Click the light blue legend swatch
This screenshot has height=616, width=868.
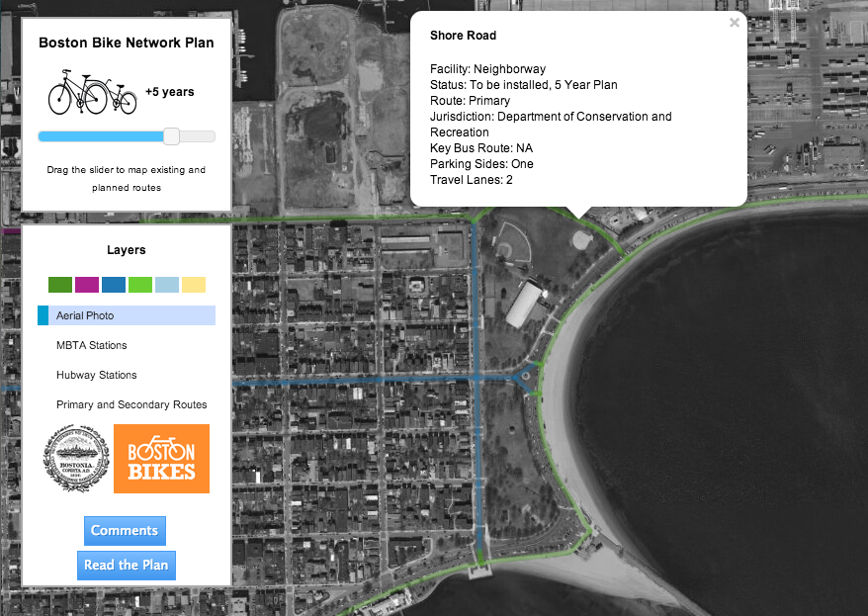click(167, 285)
